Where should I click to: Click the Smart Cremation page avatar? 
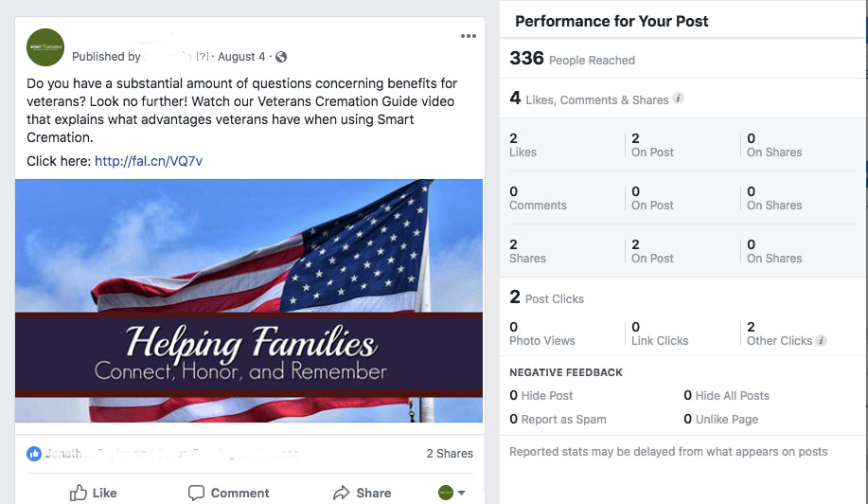(x=45, y=47)
